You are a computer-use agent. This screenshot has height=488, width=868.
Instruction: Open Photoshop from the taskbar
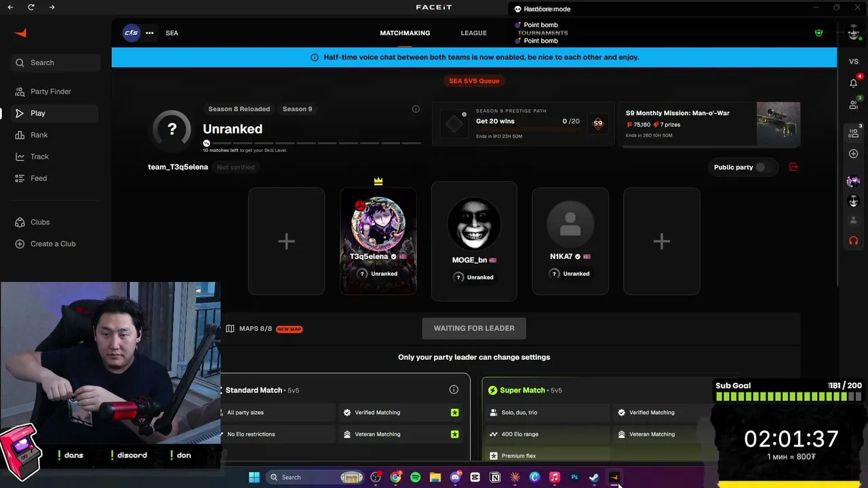(574, 477)
